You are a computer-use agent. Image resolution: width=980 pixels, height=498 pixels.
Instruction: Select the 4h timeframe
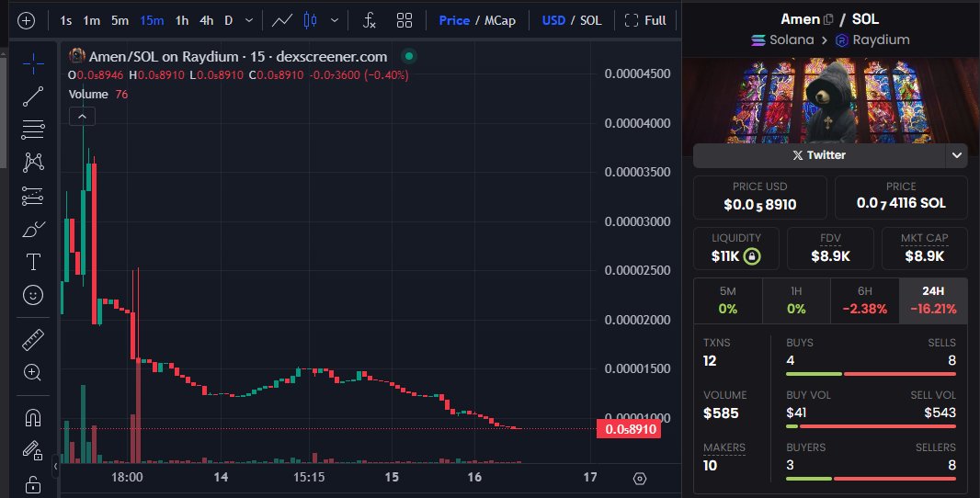click(206, 20)
